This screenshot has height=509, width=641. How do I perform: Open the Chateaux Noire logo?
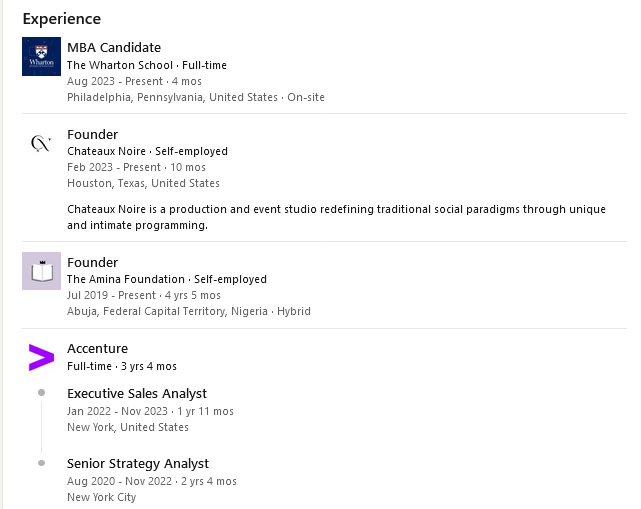pos(41,144)
